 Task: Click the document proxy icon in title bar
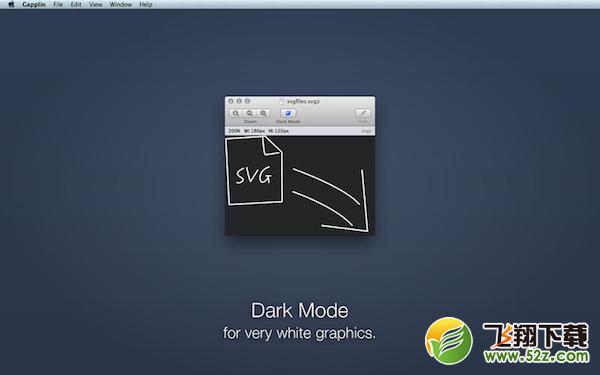pyautogui.click(x=282, y=101)
